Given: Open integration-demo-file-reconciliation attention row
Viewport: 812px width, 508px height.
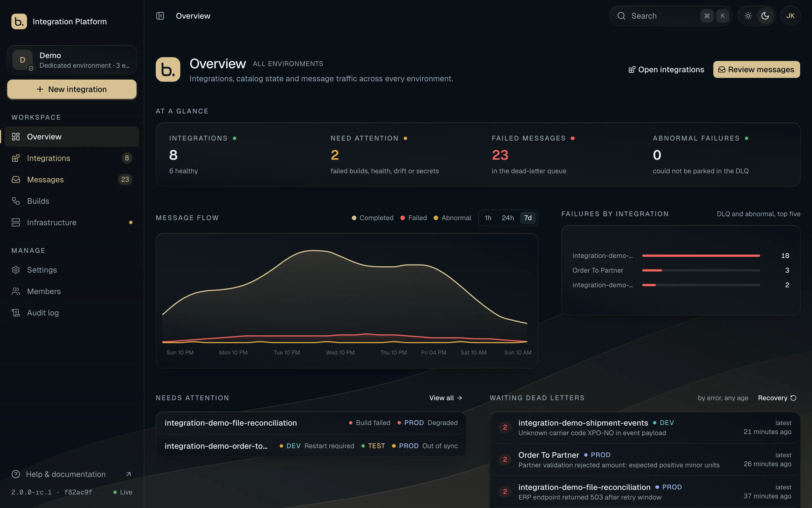Looking at the screenshot, I should tap(311, 423).
